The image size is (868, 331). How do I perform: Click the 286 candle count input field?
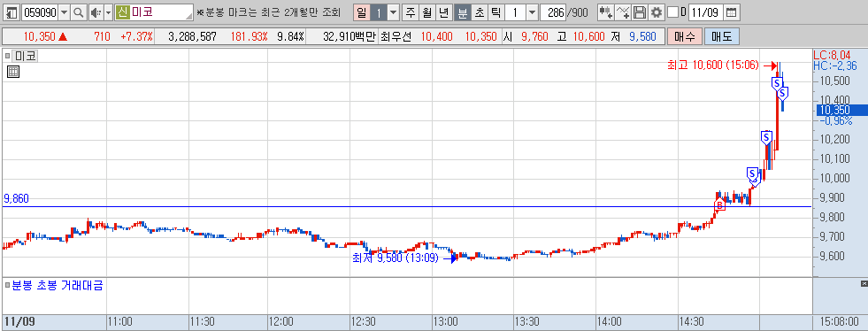tap(553, 12)
